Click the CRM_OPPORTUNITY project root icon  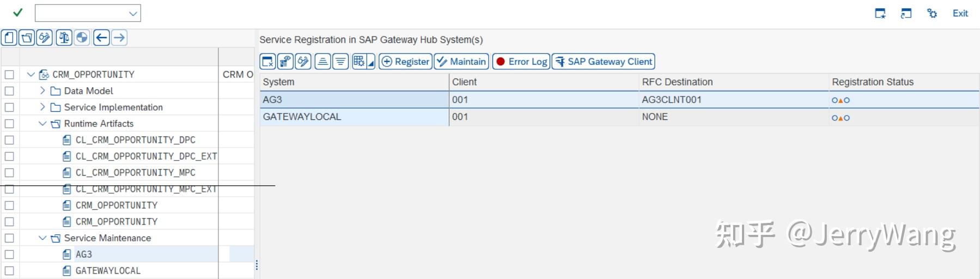tap(44, 75)
